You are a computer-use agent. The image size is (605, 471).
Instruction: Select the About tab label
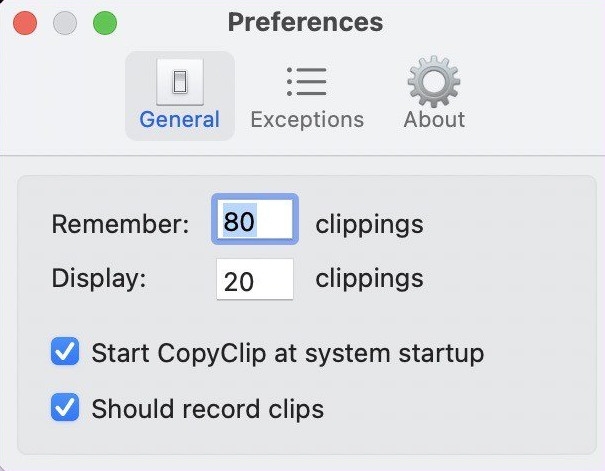tap(434, 120)
